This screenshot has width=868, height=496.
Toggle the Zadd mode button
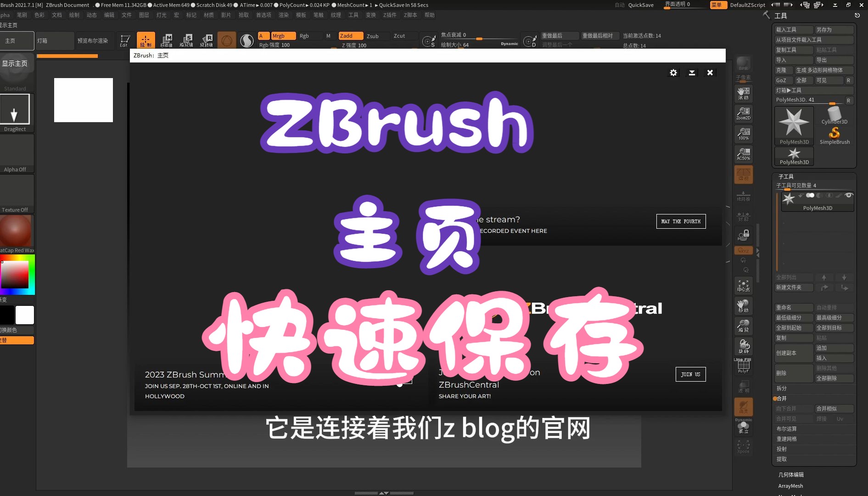point(351,36)
